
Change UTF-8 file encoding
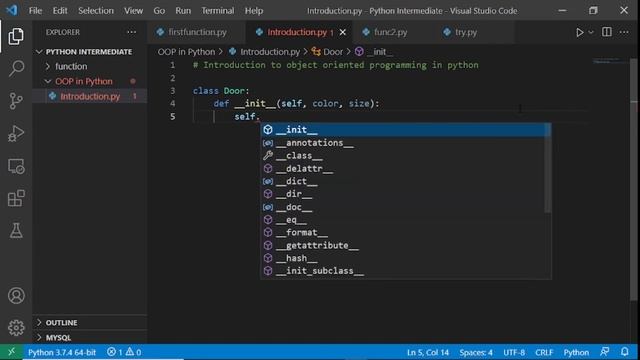click(x=514, y=352)
